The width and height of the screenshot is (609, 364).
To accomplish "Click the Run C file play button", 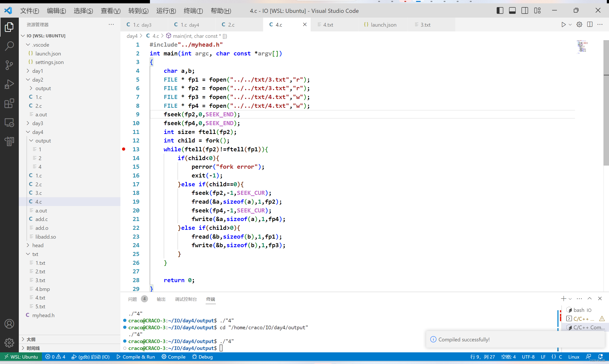I will pyautogui.click(x=563, y=25).
